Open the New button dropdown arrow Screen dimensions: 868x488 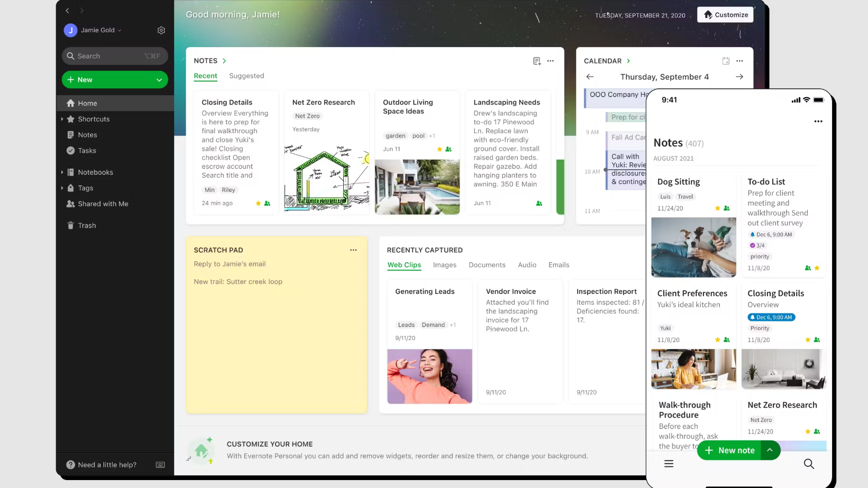[159, 80]
